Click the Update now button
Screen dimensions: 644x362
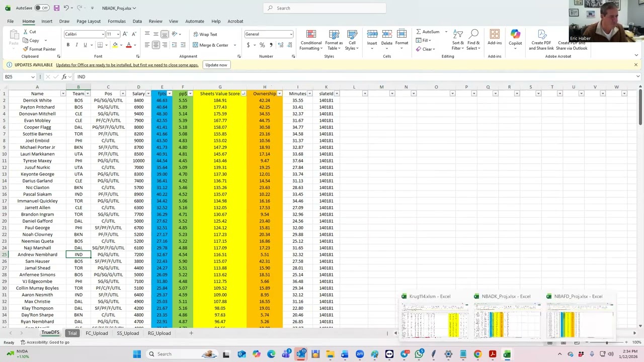(x=216, y=65)
